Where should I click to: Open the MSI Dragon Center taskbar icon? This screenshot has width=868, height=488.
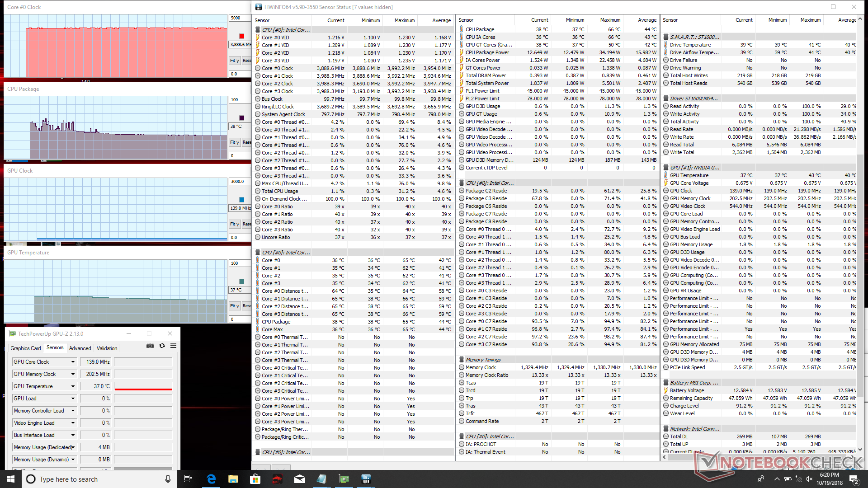click(x=277, y=479)
